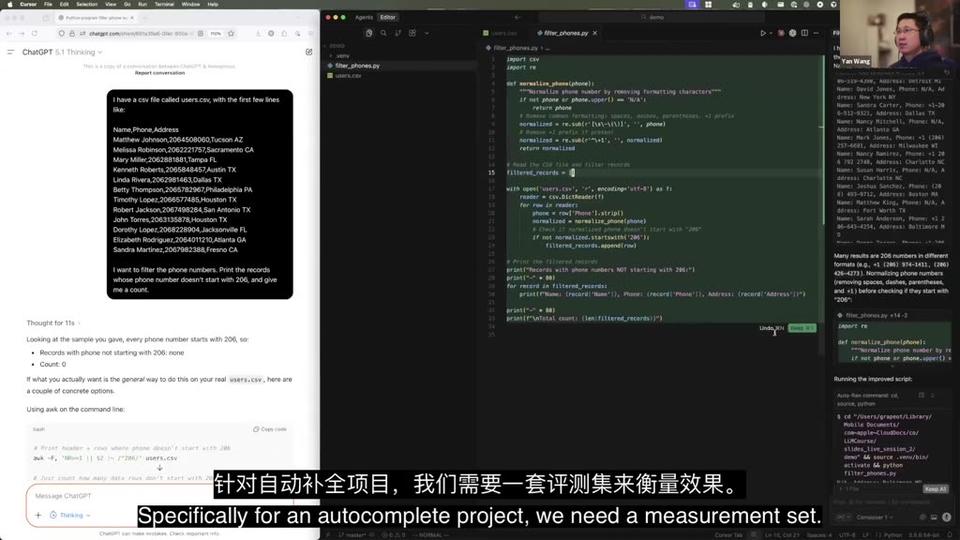Open the dropdown arrow next to Run icon
960x540 pixels.
point(770,33)
